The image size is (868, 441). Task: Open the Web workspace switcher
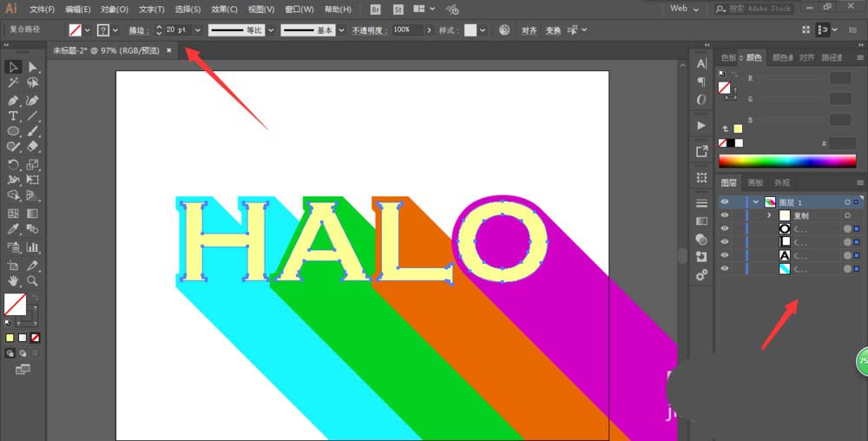(684, 9)
